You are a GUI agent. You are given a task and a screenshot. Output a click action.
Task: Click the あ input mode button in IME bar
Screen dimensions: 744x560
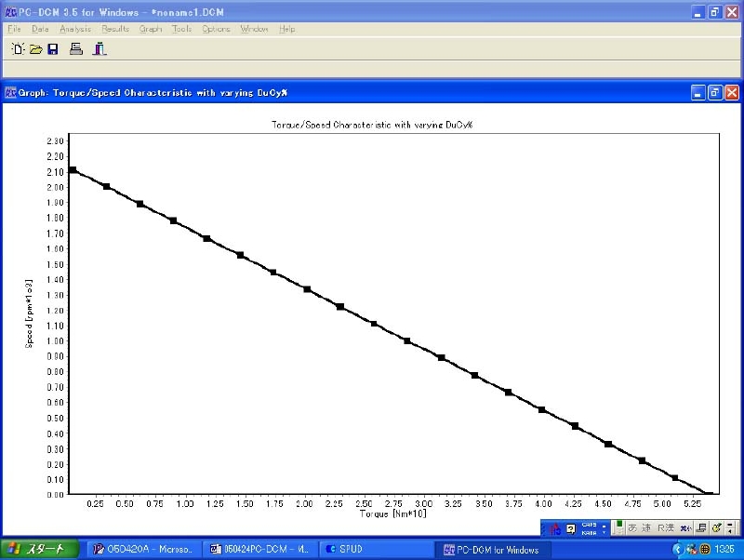coord(632,527)
